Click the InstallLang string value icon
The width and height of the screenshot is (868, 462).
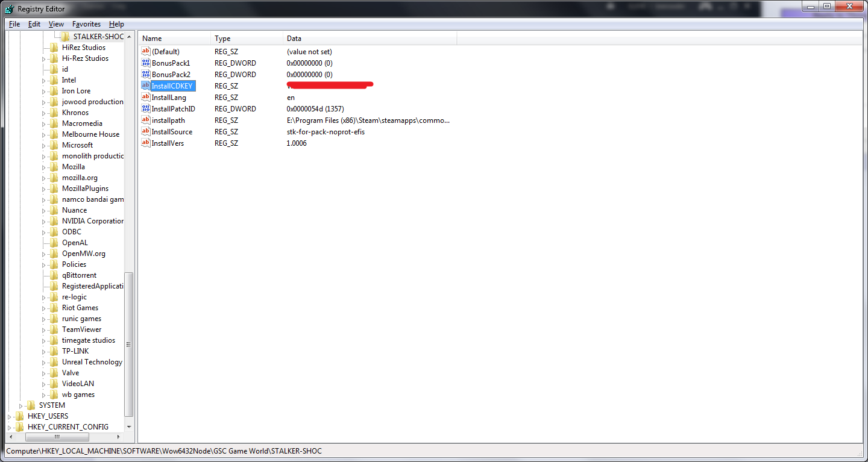(x=145, y=97)
